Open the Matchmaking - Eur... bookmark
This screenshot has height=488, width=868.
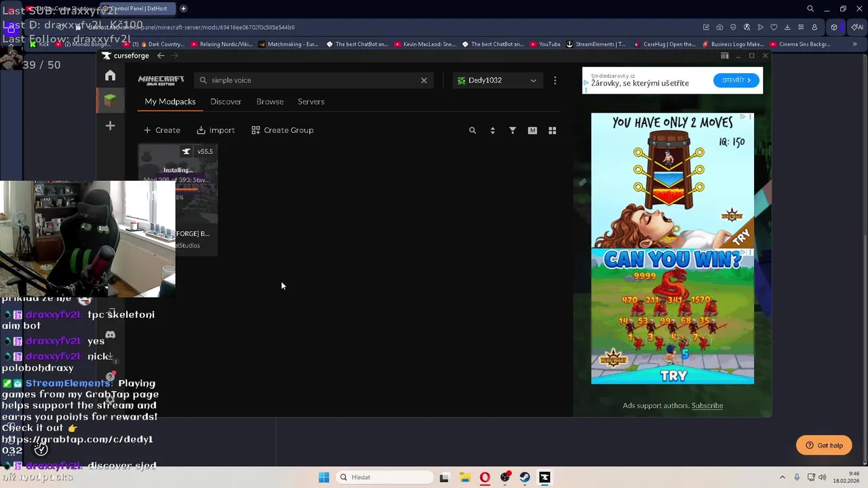[x=288, y=44]
